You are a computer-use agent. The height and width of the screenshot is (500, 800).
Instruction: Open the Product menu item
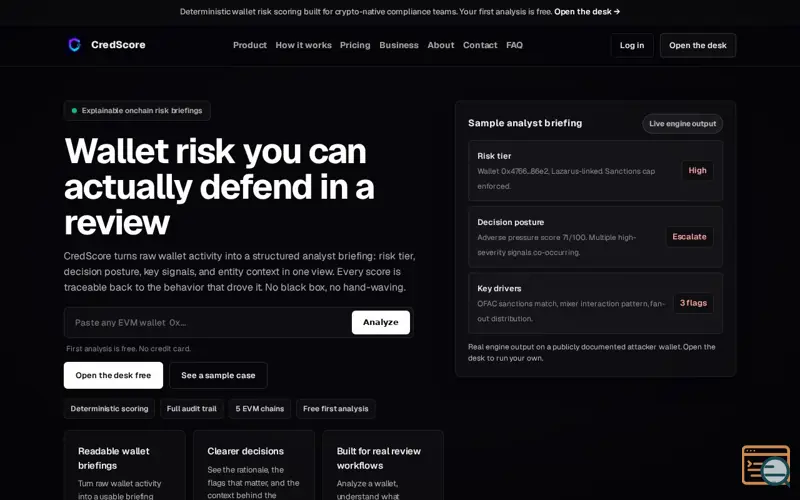point(249,45)
